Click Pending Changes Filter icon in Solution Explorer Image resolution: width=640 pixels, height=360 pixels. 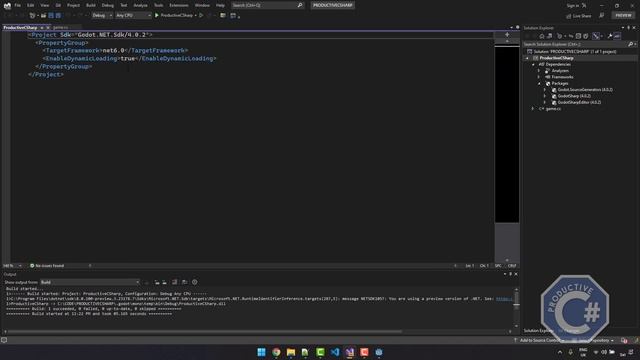560,36
